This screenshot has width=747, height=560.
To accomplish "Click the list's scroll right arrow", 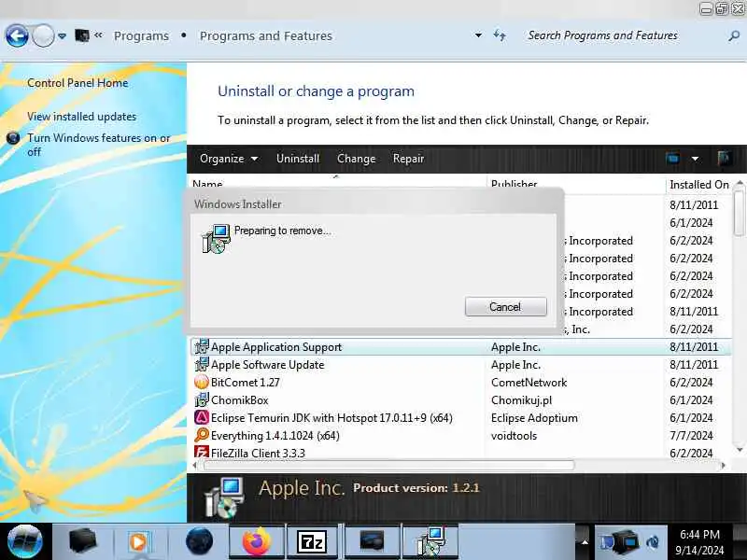I will 724,465.
